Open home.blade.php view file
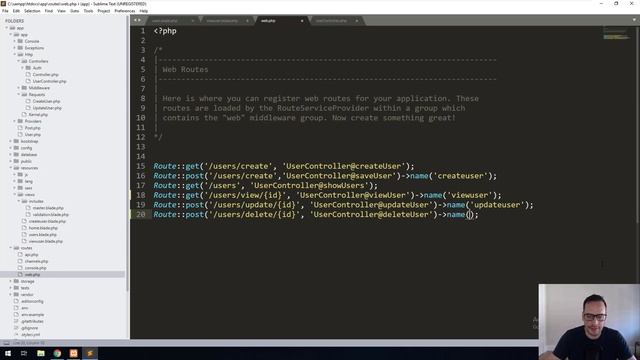The width and height of the screenshot is (640, 360). pos(43,228)
